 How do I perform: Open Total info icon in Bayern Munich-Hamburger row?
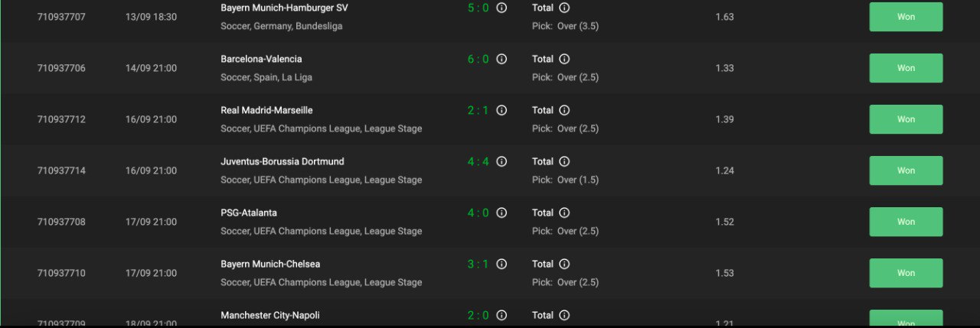[564, 8]
